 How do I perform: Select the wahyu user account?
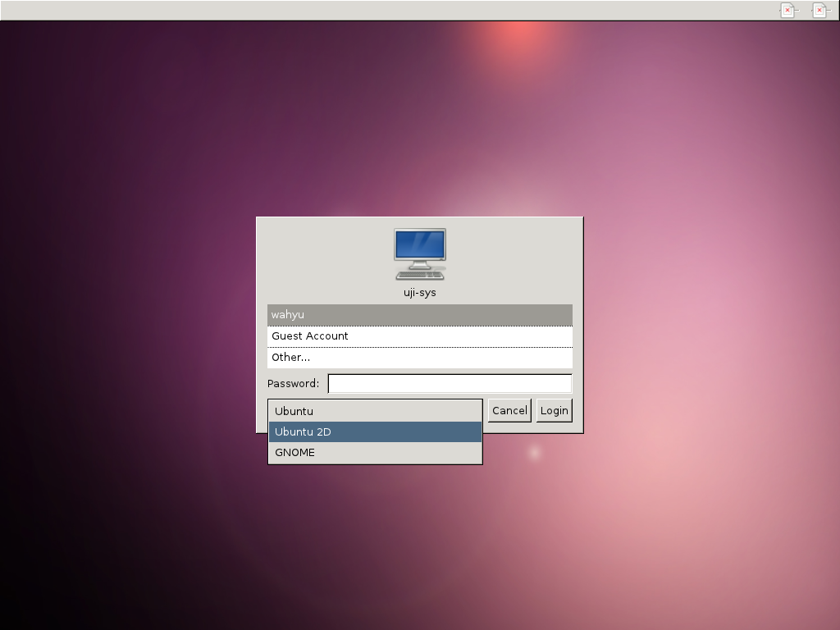click(x=419, y=315)
